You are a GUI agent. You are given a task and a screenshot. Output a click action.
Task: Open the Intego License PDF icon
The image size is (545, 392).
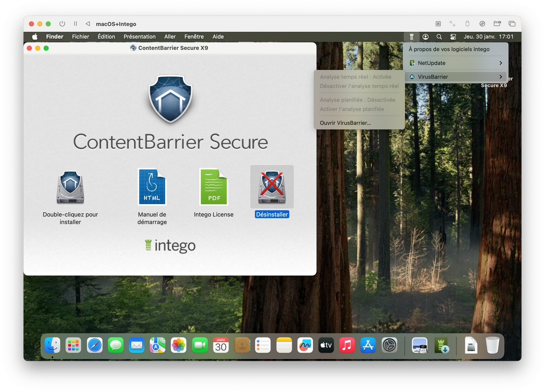tap(213, 187)
